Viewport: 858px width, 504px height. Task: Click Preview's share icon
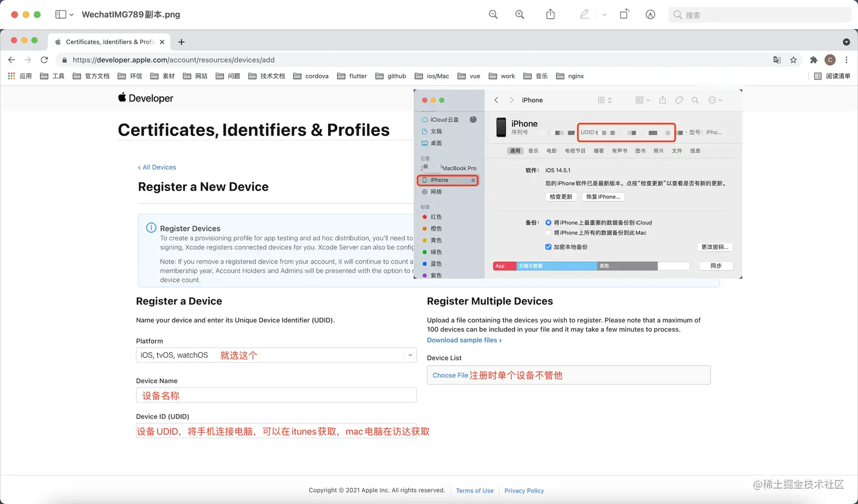point(550,14)
